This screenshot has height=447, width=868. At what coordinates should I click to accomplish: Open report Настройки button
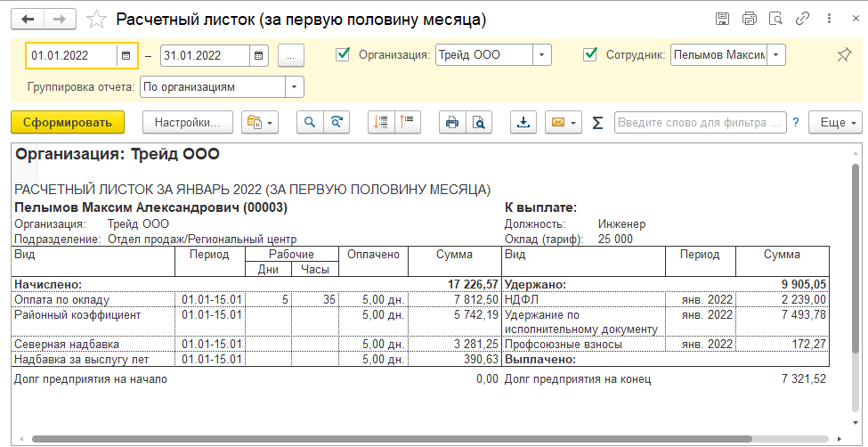(188, 122)
